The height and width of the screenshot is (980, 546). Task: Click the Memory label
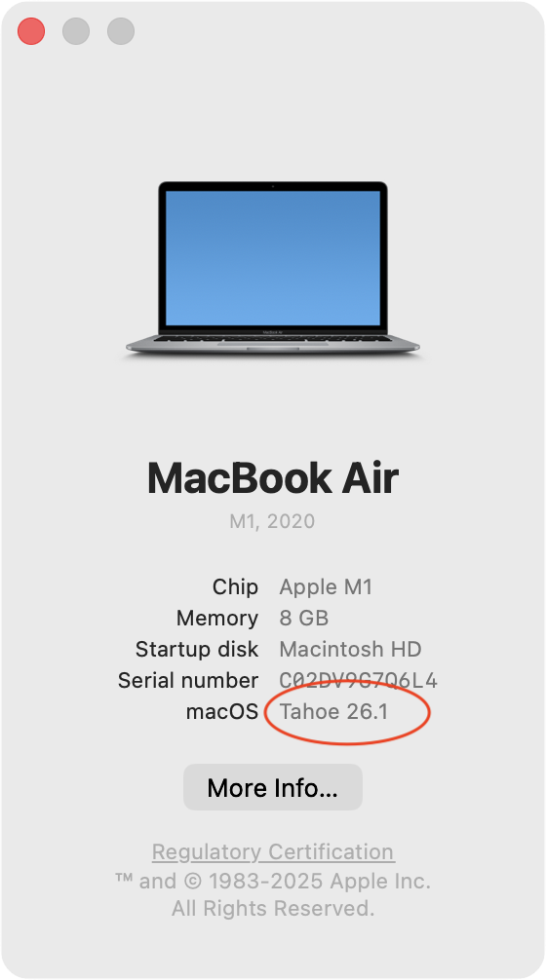pos(217,619)
